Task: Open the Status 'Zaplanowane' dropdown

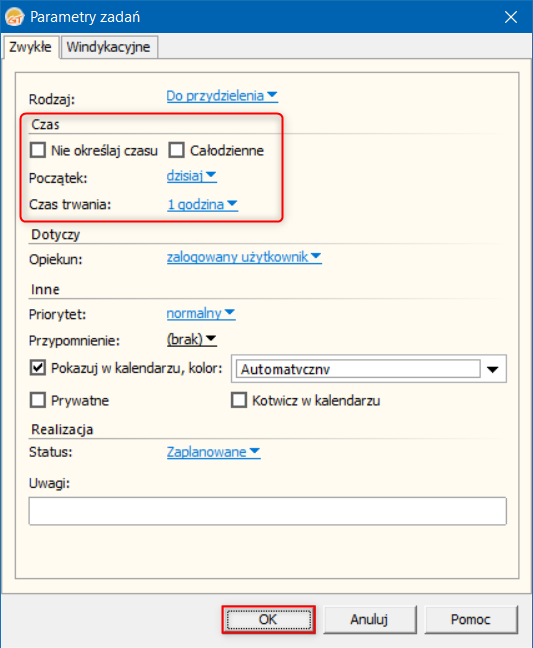Action: pos(213,452)
